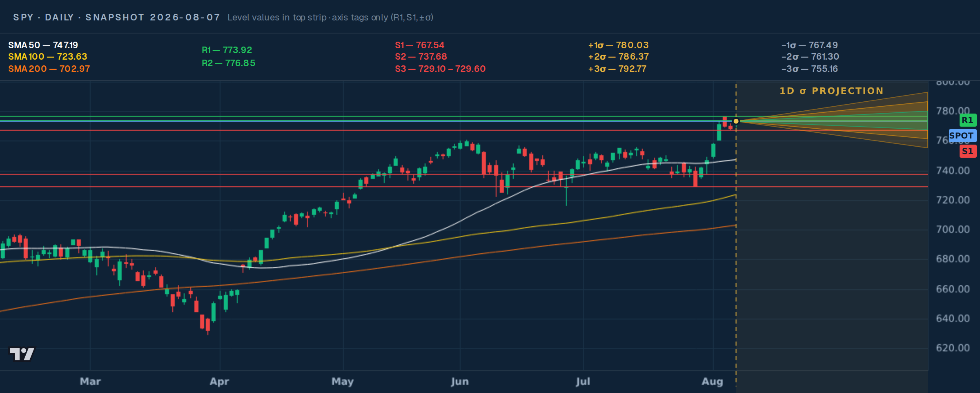This screenshot has width=980, height=393.
Task: Click the TradingView logo icon
Action: [22, 354]
